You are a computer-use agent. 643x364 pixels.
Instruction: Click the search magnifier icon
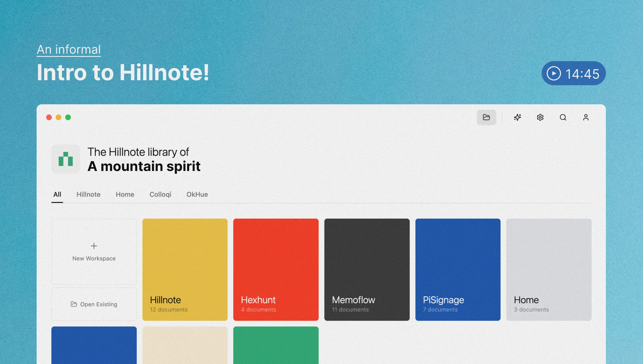[563, 117]
